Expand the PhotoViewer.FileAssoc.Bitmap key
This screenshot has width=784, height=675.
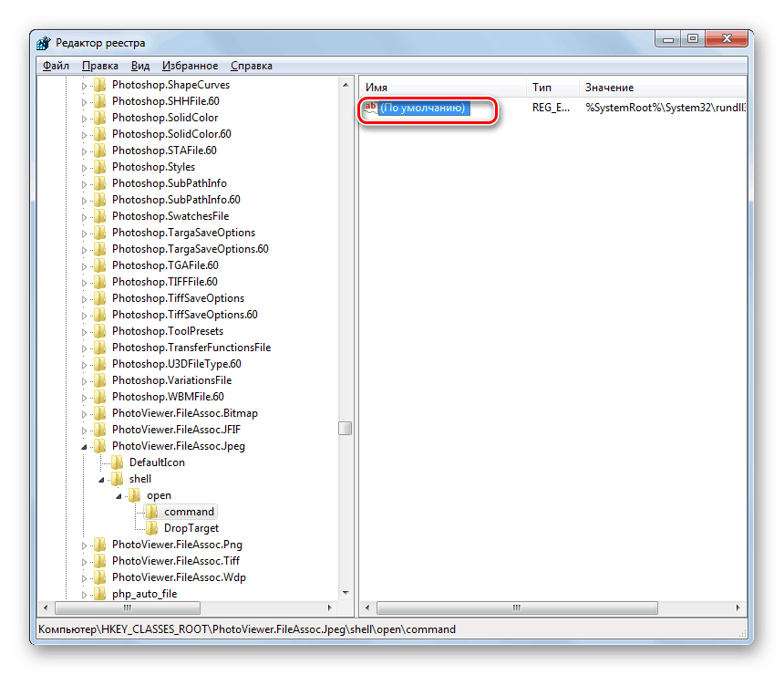pyautogui.click(x=86, y=412)
